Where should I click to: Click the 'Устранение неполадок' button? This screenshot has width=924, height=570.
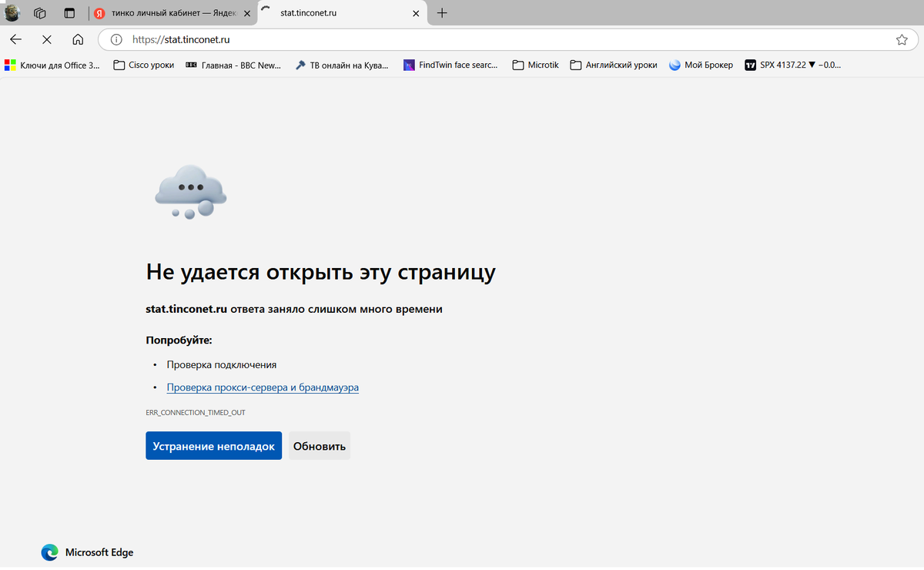[x=213, y=445]
